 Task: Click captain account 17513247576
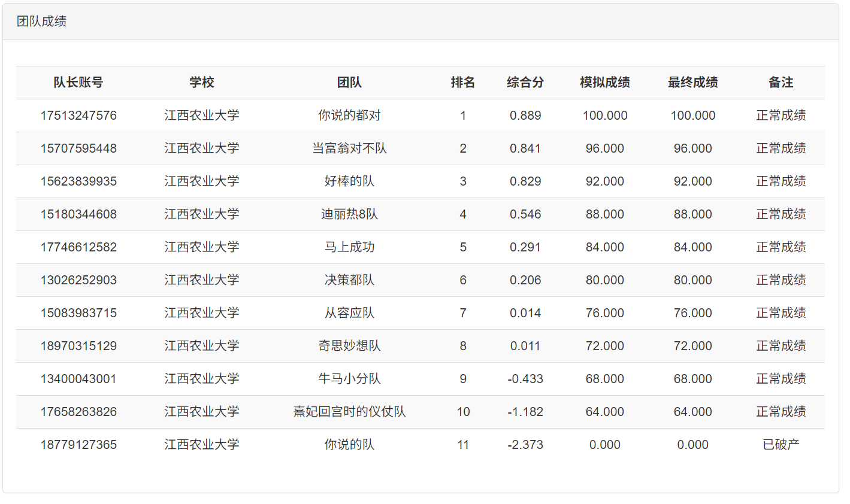coord(78,116)
